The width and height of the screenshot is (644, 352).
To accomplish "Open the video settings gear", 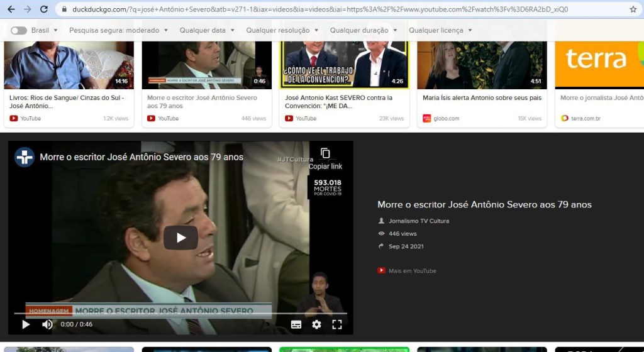I will coord(316,324).
